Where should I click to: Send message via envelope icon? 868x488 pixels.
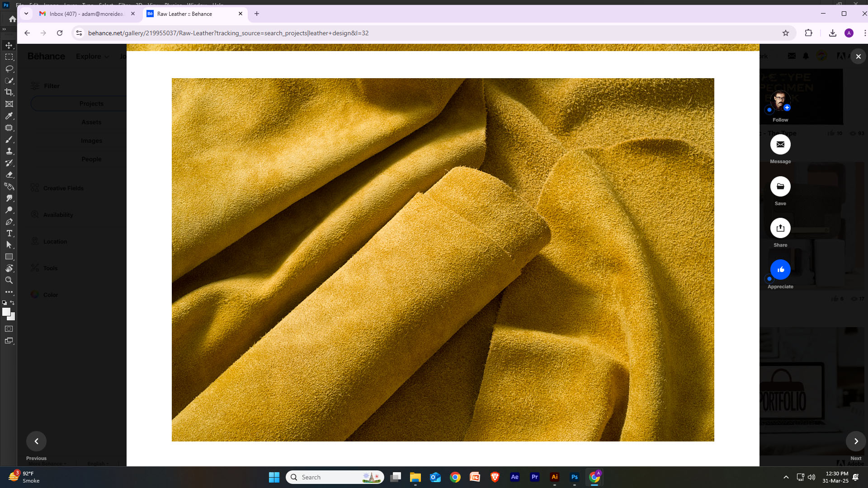pyautogui.click(x=780, y=145)
